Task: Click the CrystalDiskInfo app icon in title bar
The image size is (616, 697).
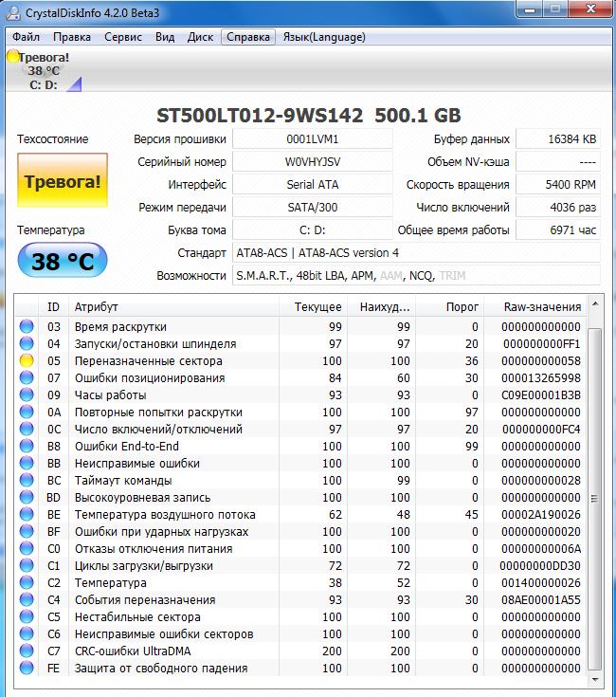Action: pyautogui.click(x=13, y=12)
